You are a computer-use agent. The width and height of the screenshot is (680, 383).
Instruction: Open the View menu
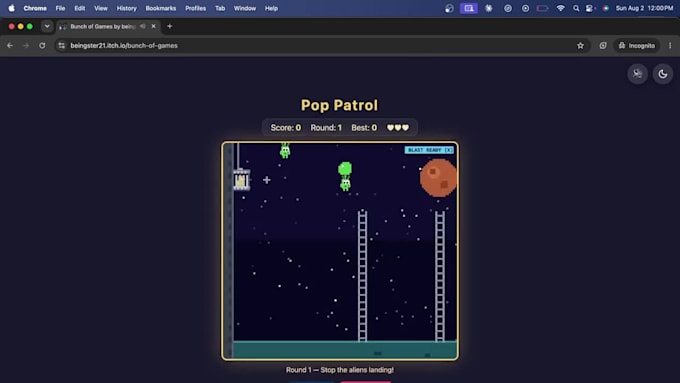point(101,8)
